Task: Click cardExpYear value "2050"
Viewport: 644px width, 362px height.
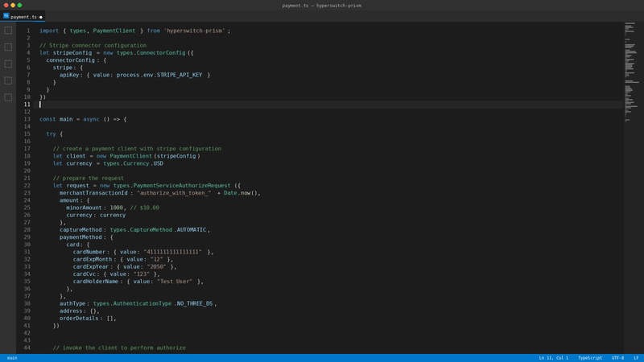Action: point(156,267)
